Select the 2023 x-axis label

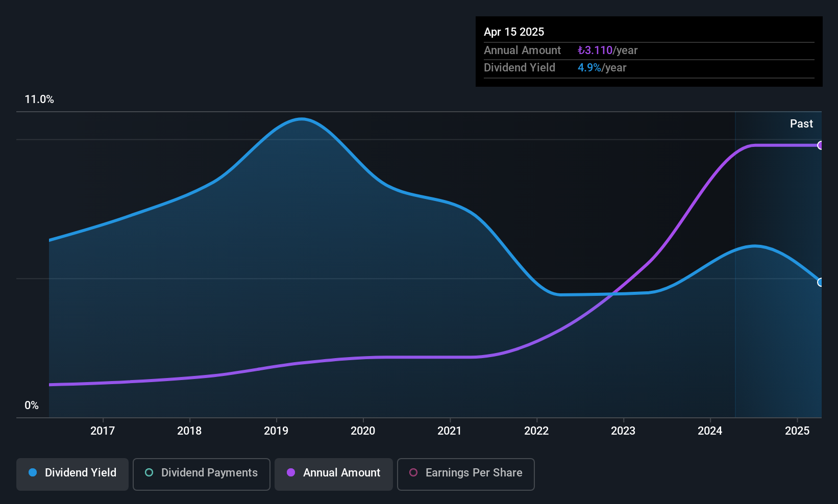tap(623, 431)
